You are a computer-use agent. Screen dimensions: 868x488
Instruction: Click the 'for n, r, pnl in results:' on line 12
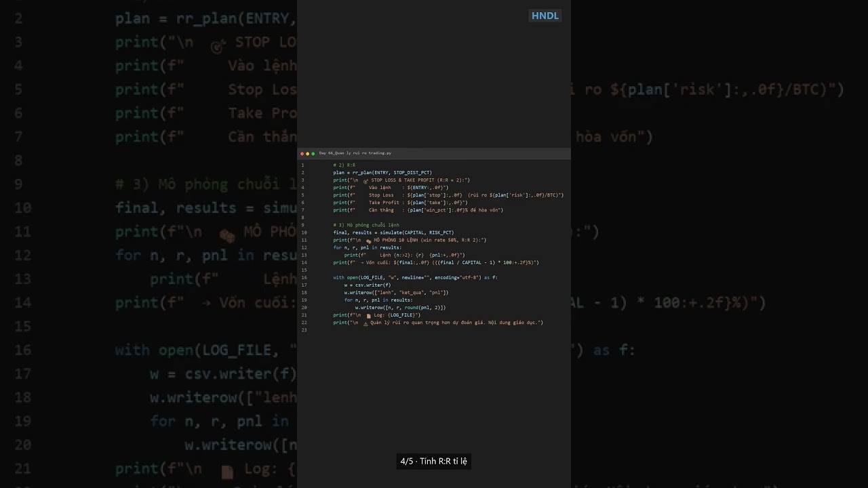click(367, 247)
